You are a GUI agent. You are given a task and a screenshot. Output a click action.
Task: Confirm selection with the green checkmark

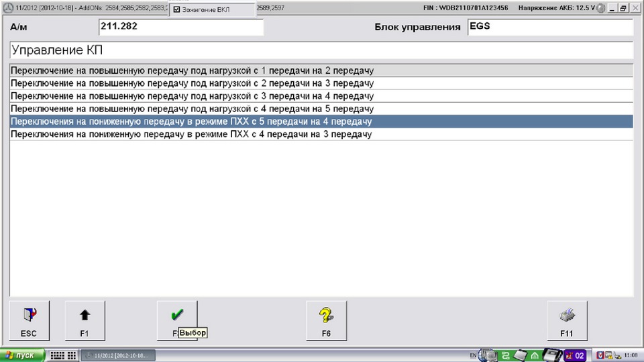click(177, 320)
